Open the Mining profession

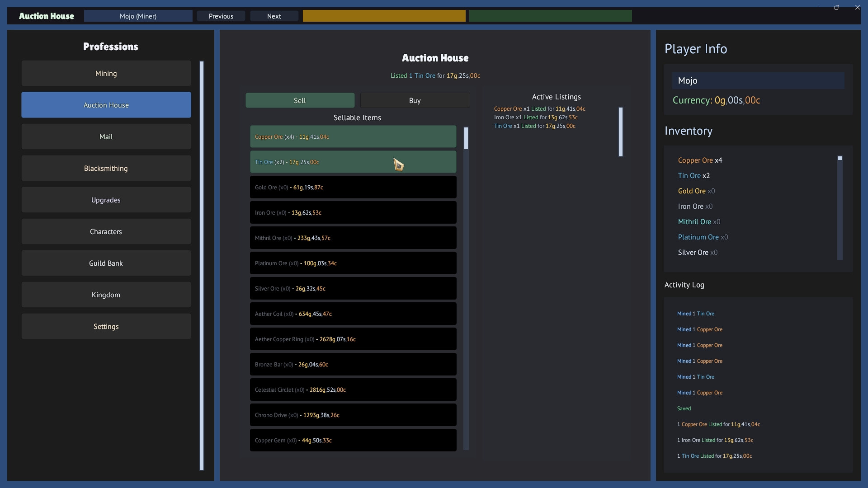tap(106, 73)
